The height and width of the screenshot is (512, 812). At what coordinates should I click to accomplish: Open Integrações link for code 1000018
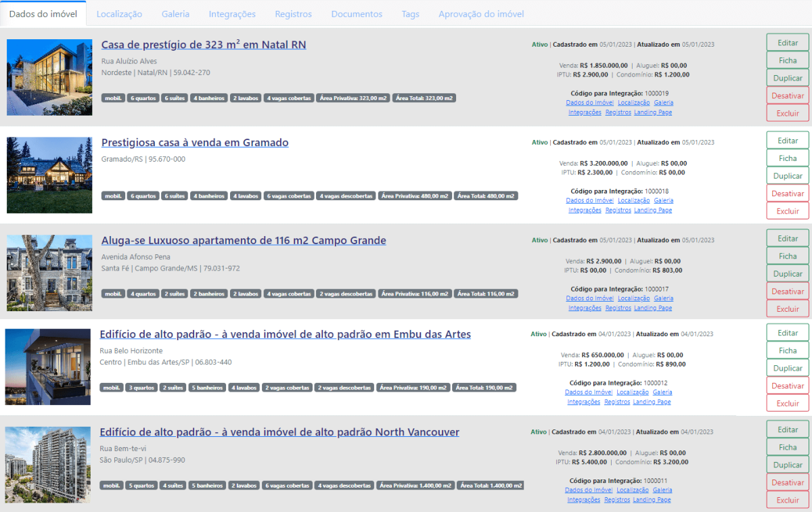pos(585,210)
